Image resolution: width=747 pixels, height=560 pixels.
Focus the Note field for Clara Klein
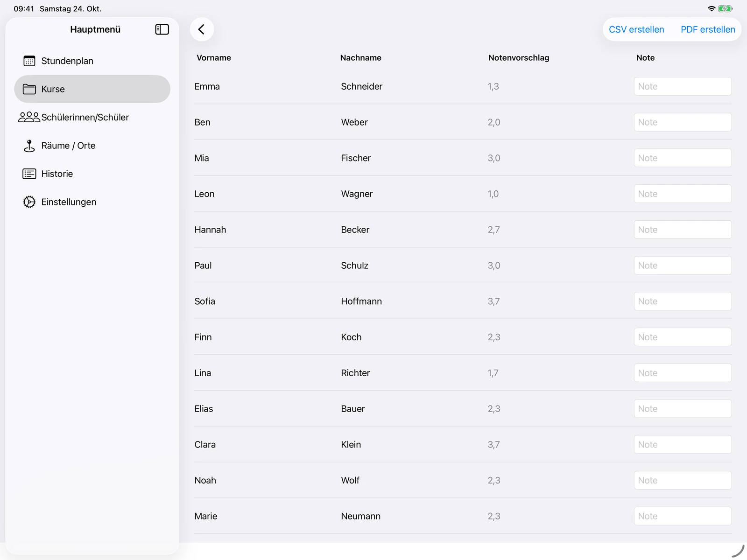(x=683, y=445)
